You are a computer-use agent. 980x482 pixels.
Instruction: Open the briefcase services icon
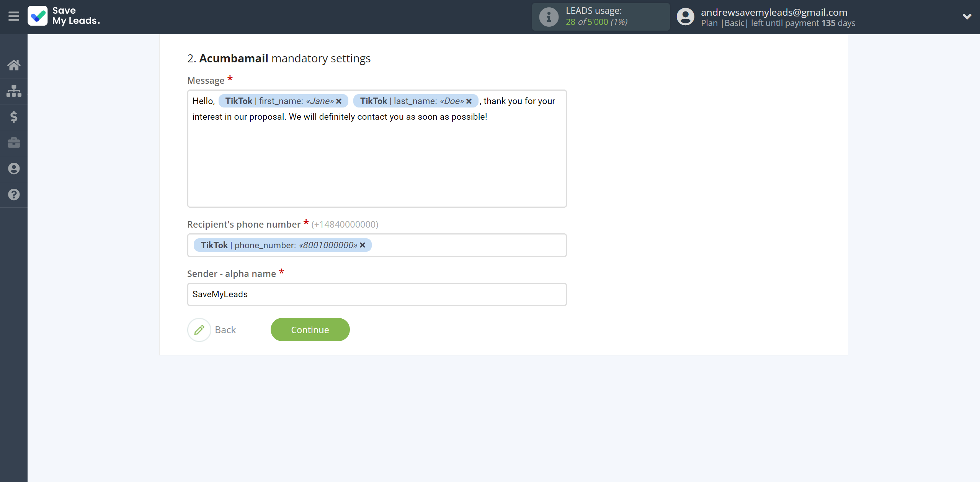[x=14, y=143]
